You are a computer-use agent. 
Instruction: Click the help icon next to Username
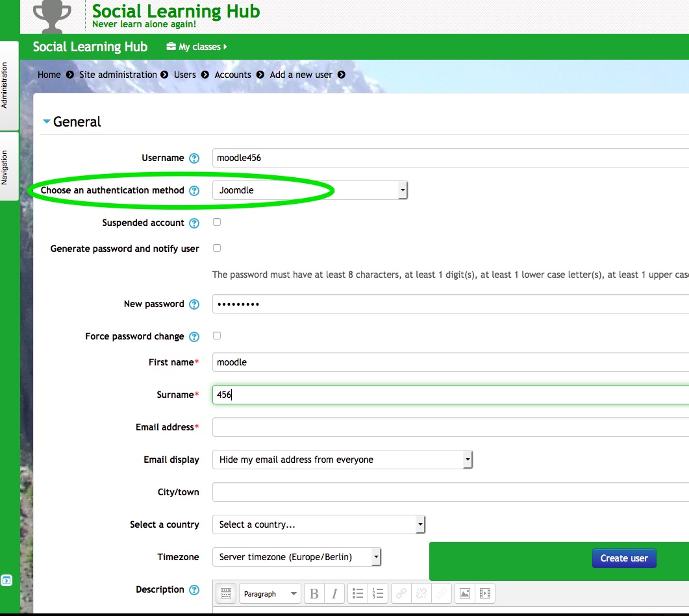[x=194, y=158]
